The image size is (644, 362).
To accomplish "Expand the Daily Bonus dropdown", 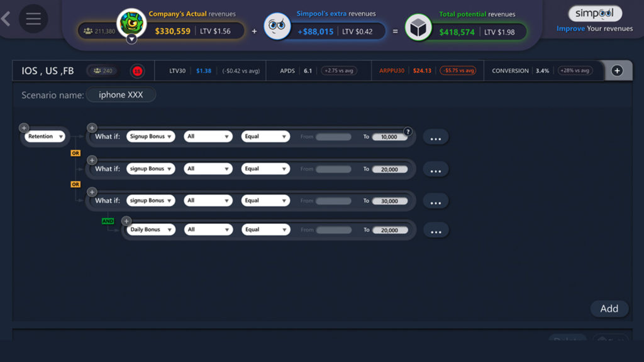I will click(x=150, y=230).
